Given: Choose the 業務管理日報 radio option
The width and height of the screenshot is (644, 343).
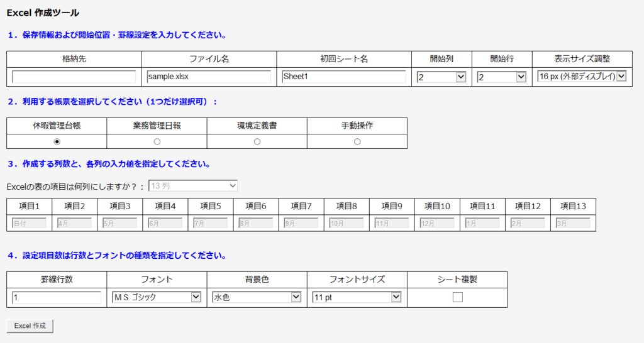Looking at the screenshot, I should point(157,141).
